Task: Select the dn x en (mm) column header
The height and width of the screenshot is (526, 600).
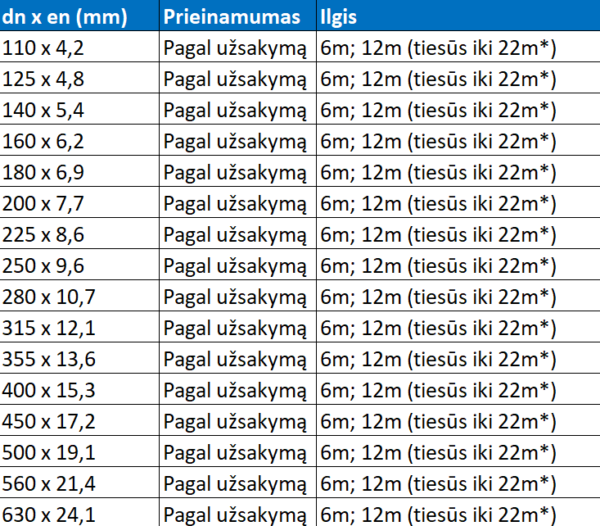Action: click(79, 15)
